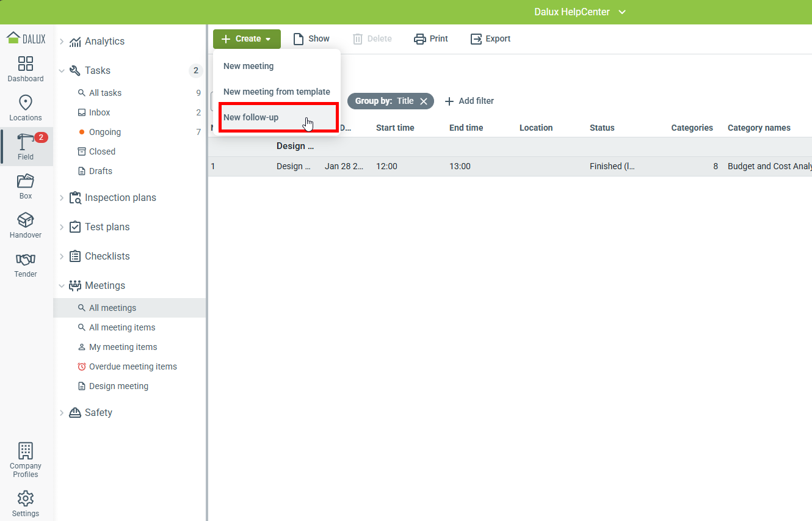Open the Tender handshake icon
Viewport: 812px width, 521px height.
click(x=26, y=260)
